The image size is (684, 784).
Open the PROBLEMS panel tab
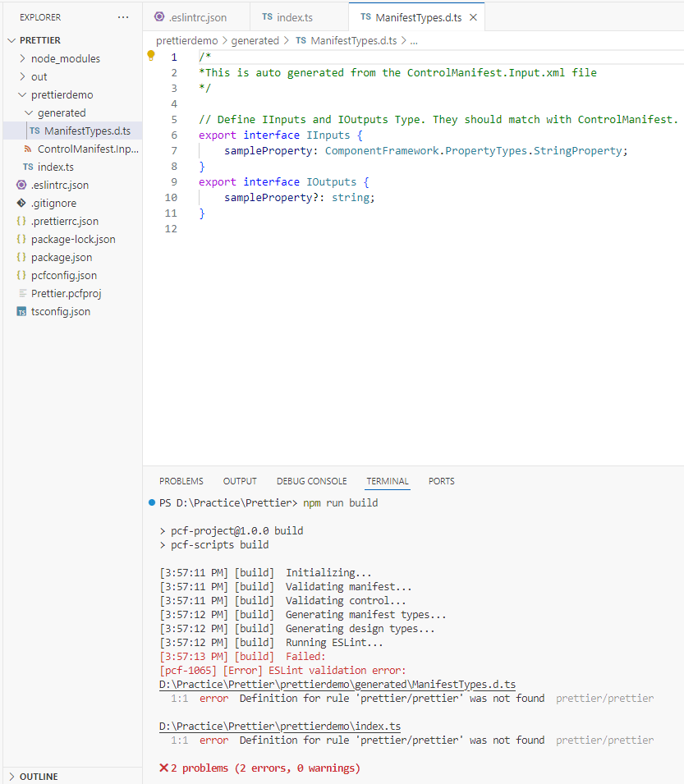pos(181,481)
